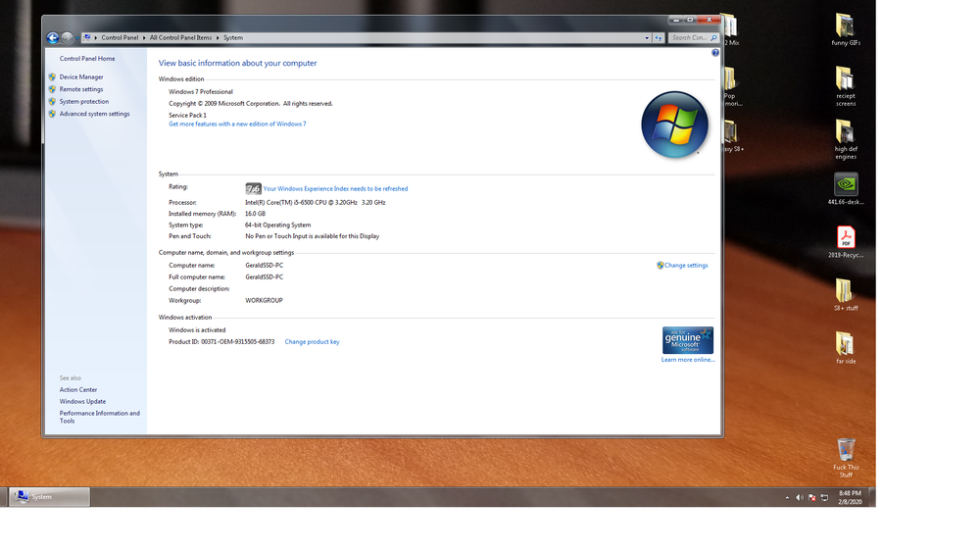Click Control Panel in breadcrumb path
This screenshot has height=551, width=980.
120,38
